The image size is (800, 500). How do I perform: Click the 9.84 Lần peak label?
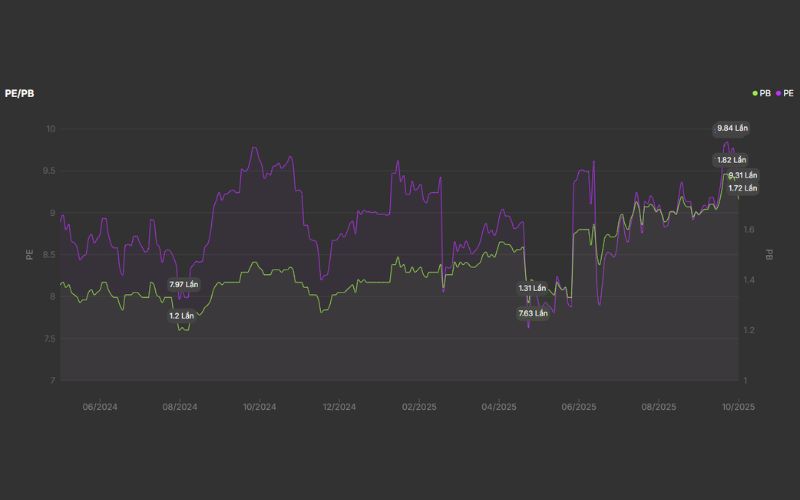pyautogui.click(x=732, y=128)
